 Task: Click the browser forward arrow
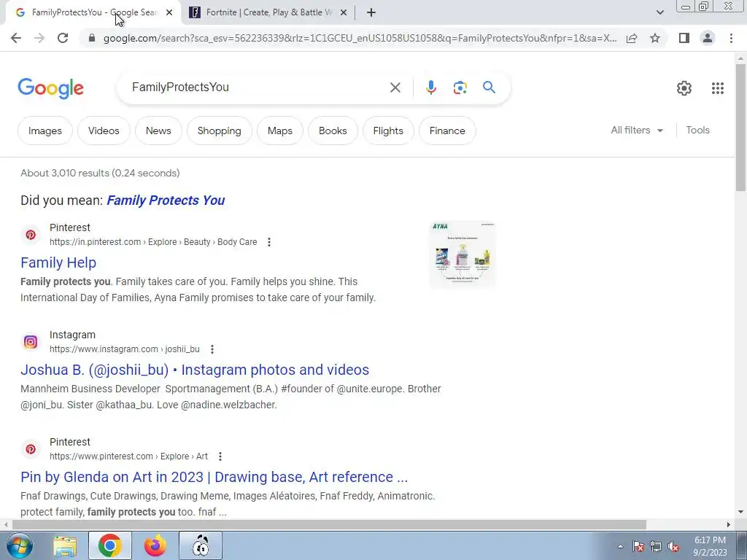click(39, 38)
